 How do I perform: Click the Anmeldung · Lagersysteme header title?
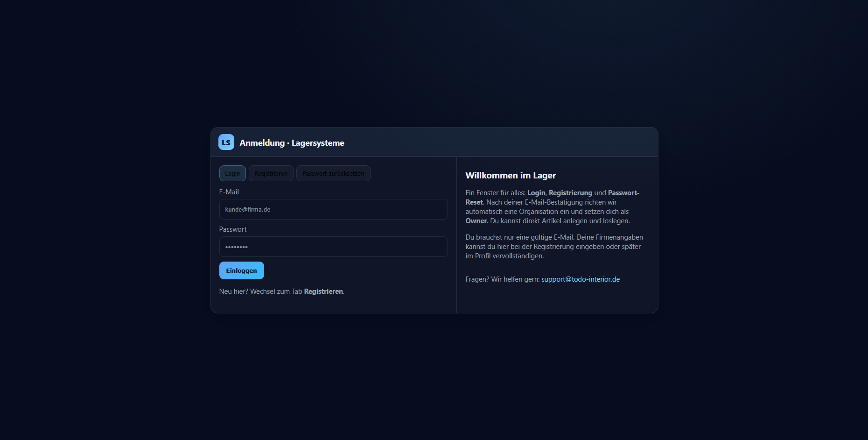coord(292,143)
